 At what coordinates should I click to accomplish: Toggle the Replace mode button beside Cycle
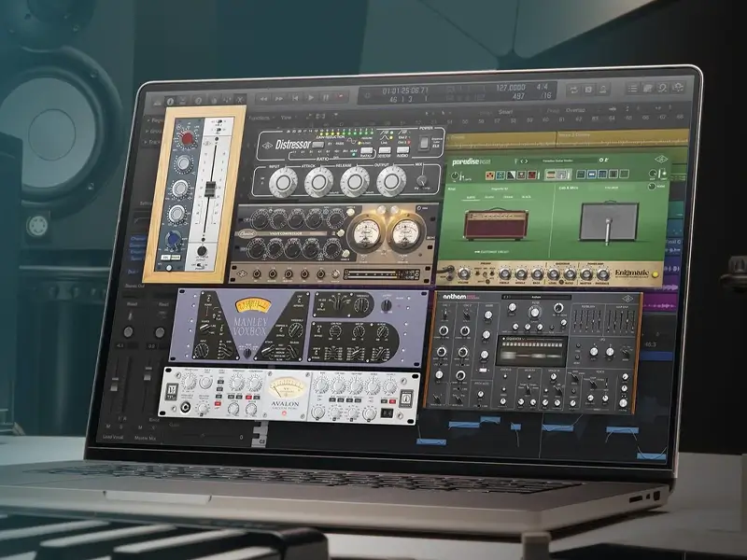(589, 89)
